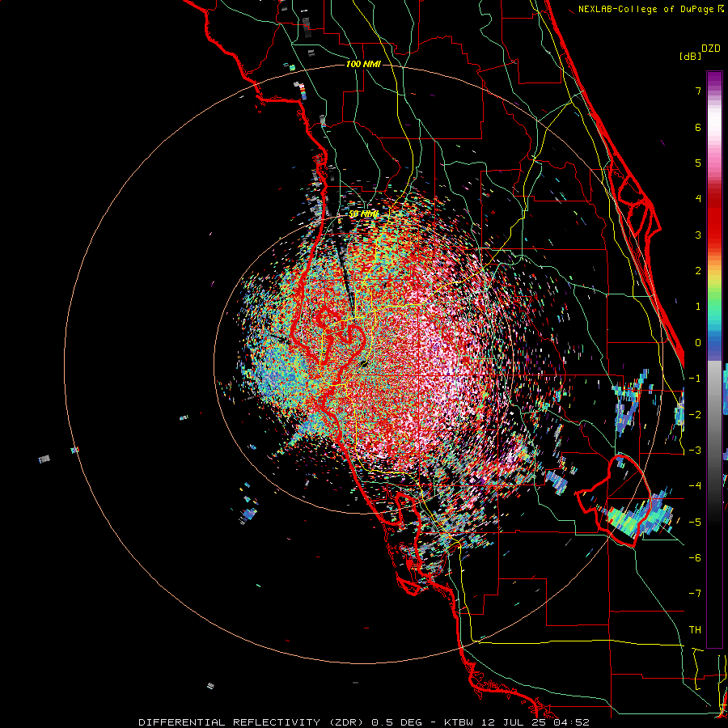The height and width of the screenshot is (728, 728).
Task: Click the 7 value on the color scale
Action: click(698, 91)
